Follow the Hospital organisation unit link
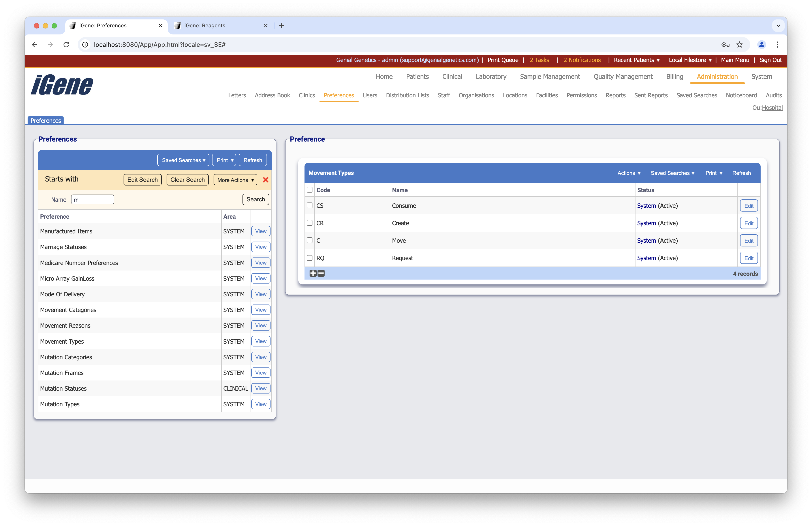 [x=772, y=108]
